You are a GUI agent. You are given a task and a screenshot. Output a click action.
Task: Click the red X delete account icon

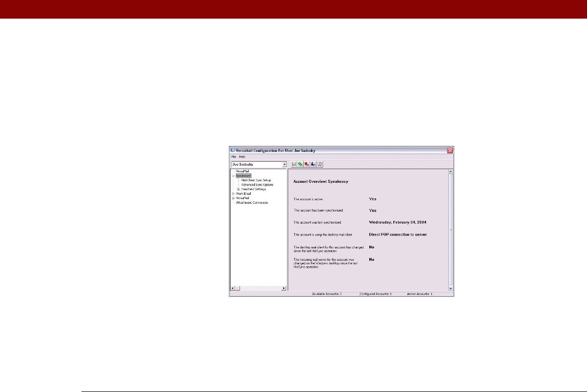point(306,164)
